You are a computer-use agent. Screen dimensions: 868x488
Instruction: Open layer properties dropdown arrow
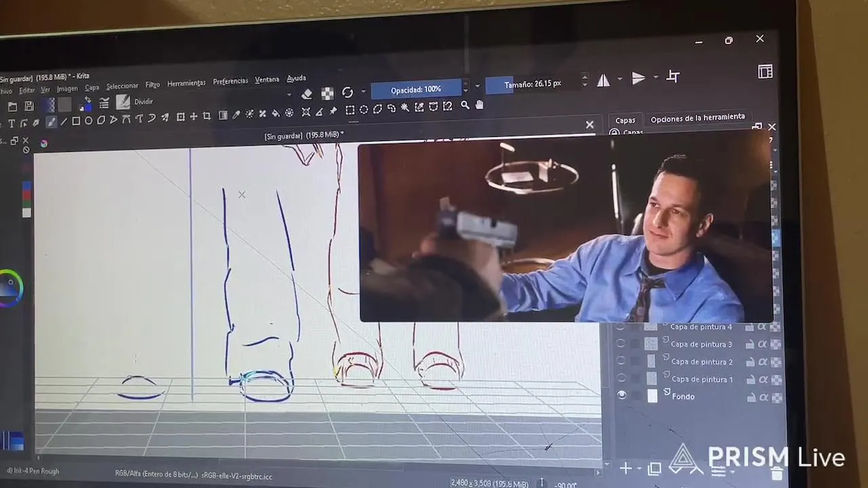732,472
